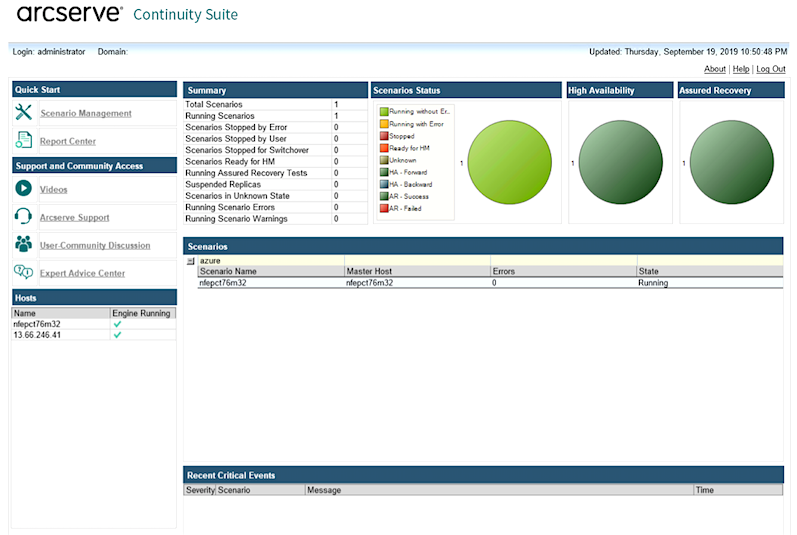Click the Scenarios Ready for HM row
The height and width of the screenshot is (535, 797).
[x=275, y=162]
